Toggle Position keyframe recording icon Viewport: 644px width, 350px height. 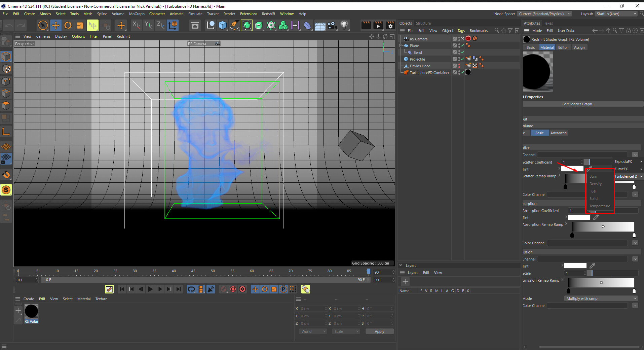tap(255, 289)
